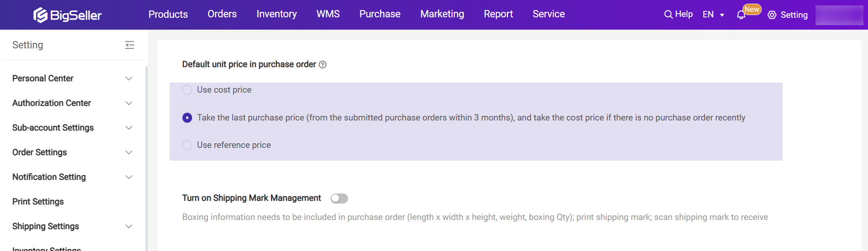Open the Inventory menu

point(276,14)
